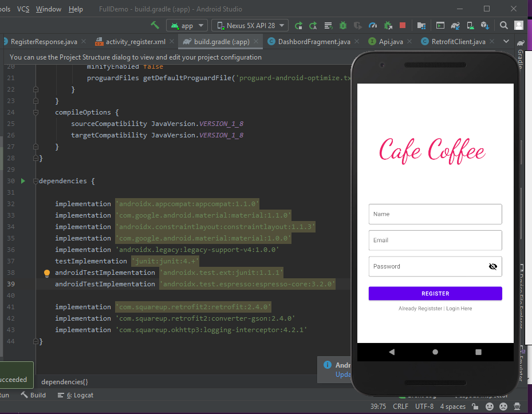This screenshot has height=414, width=532.
Task: Tap the emulator Back navigation button
Action: (x=392, y=352)
